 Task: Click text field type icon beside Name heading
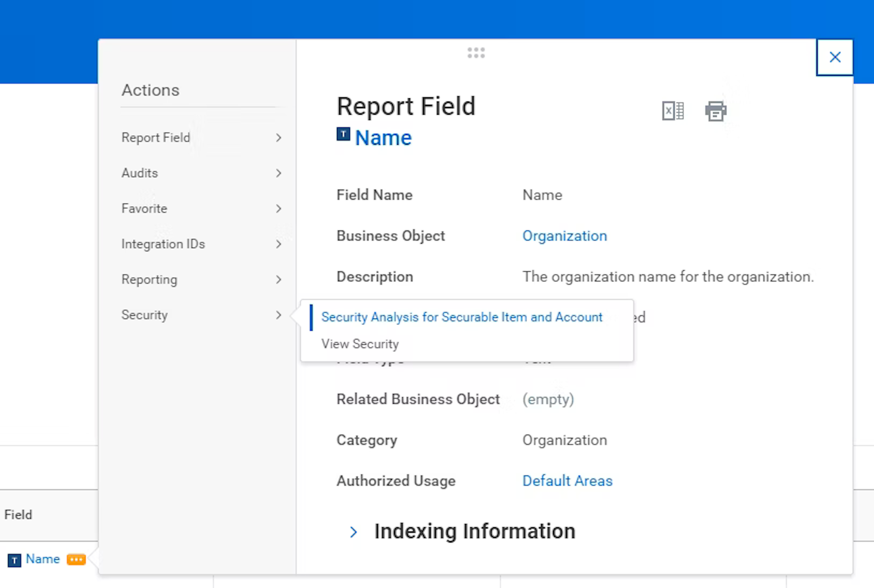point(343,134)
